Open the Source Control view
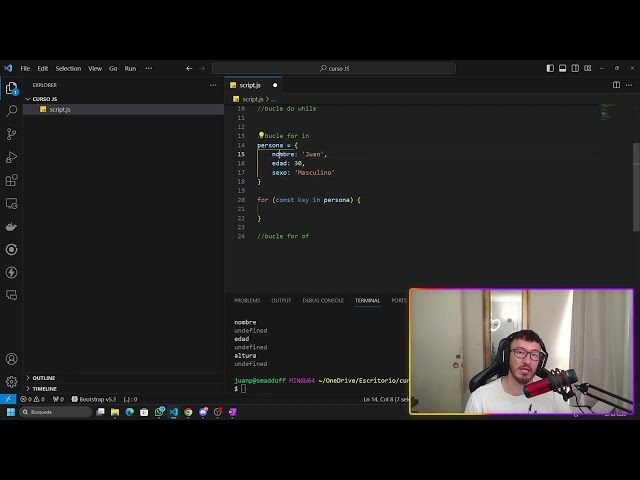 pyautogui.click(x=11, y=134)
